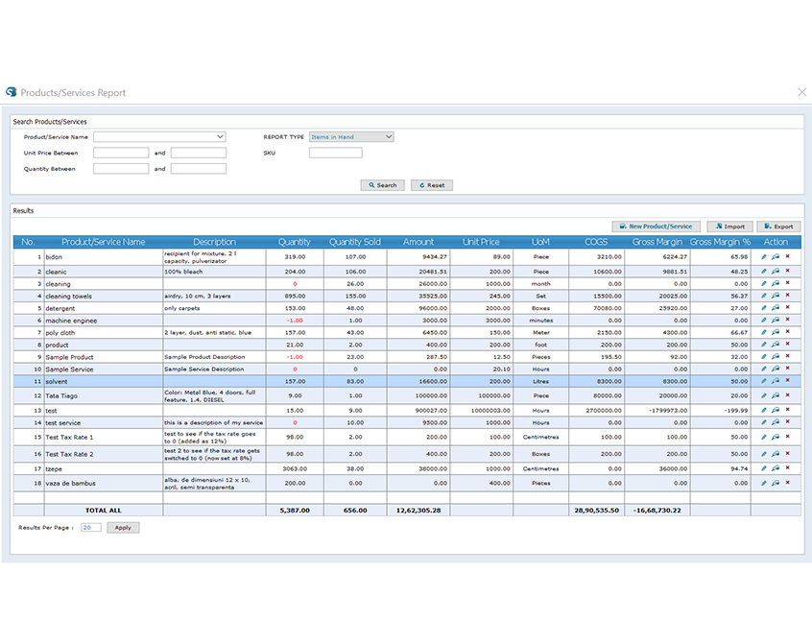Click the edit pencil icon for bidon
812x644 pixels.
coord(764,257)
